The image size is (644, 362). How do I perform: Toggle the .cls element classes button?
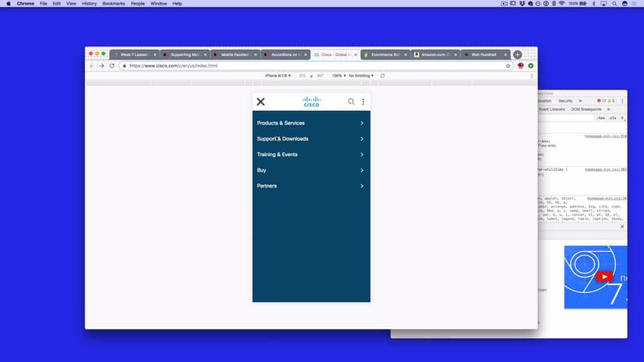click(x=612, y=118)
